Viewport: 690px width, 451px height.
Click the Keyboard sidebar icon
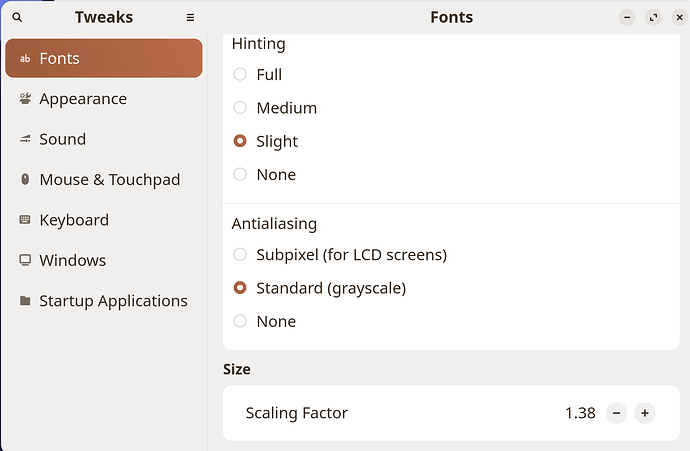tap(25, 220)
